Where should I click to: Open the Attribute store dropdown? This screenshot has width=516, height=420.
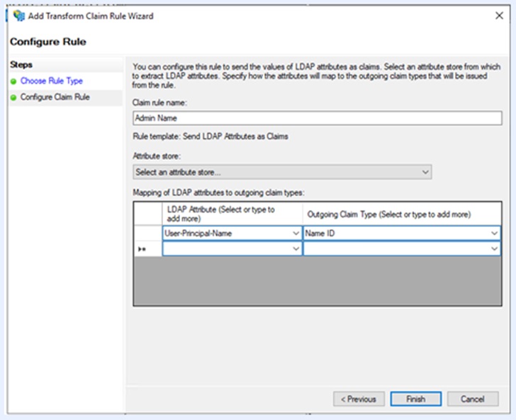click(425, 172)
